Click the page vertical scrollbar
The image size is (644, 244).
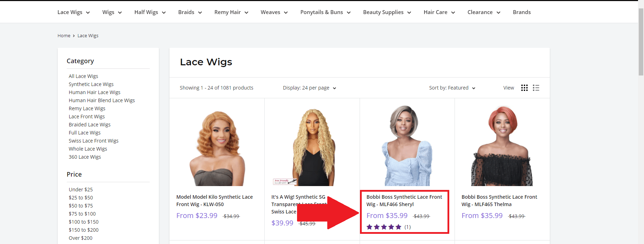click(641, 42)
